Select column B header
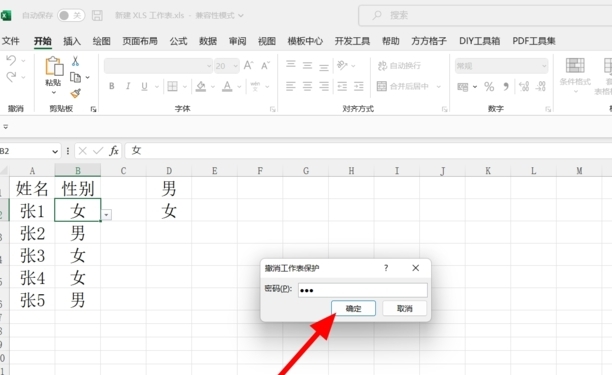This screenshot has width=612, height=375. pos(78,171)
